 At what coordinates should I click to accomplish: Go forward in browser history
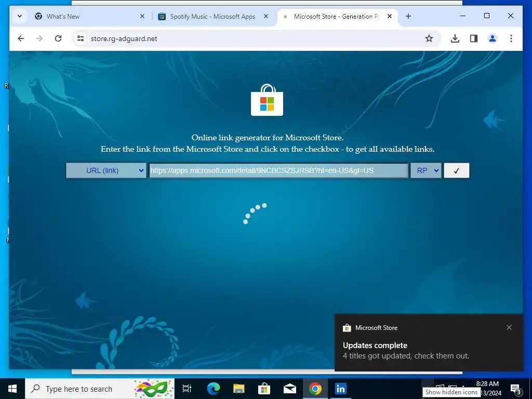pyautogui.click(x=39, y=38)
